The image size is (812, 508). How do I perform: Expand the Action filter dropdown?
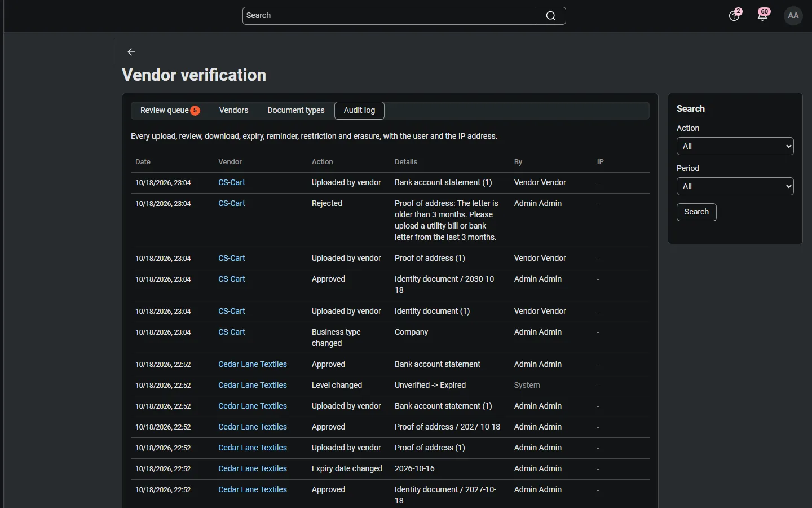735,146
